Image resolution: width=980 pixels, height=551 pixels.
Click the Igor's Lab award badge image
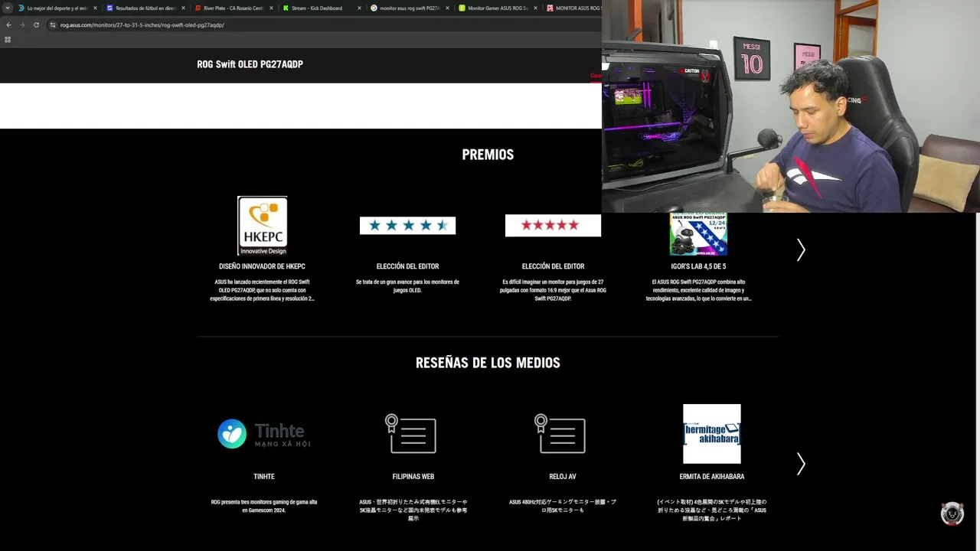click(x=698, y=234)
